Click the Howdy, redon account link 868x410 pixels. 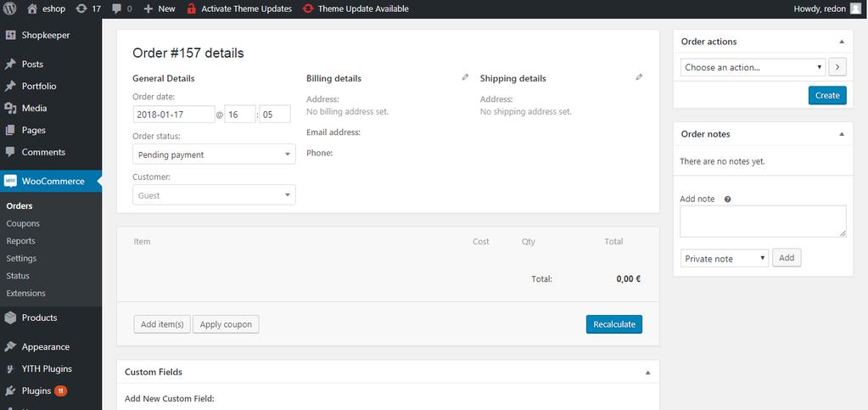(827, 8)
